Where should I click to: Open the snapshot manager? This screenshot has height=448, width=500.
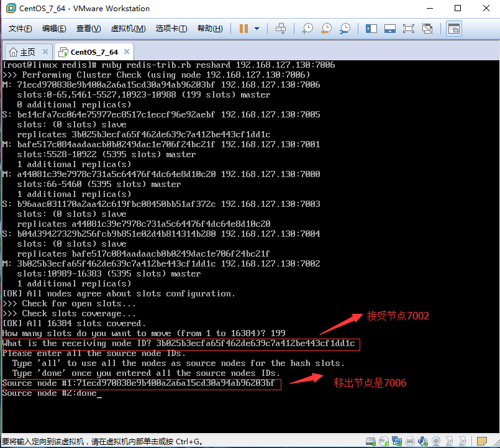point(345,29)
